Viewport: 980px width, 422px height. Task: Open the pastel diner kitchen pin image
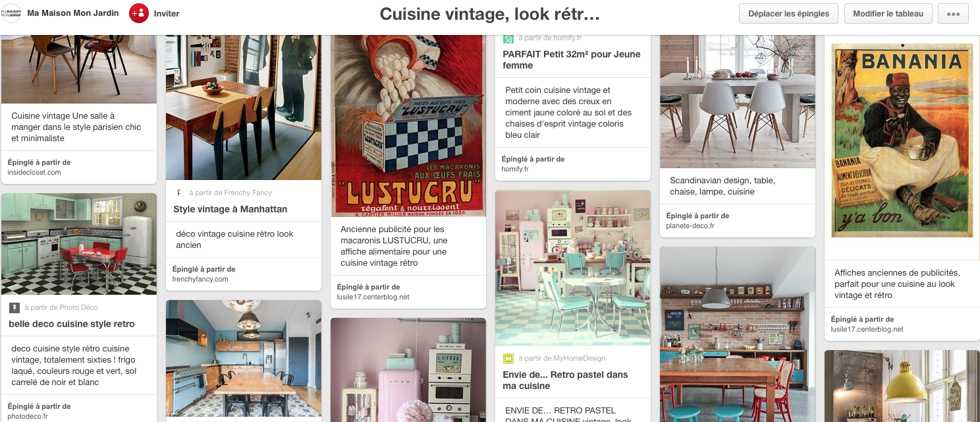573,268
